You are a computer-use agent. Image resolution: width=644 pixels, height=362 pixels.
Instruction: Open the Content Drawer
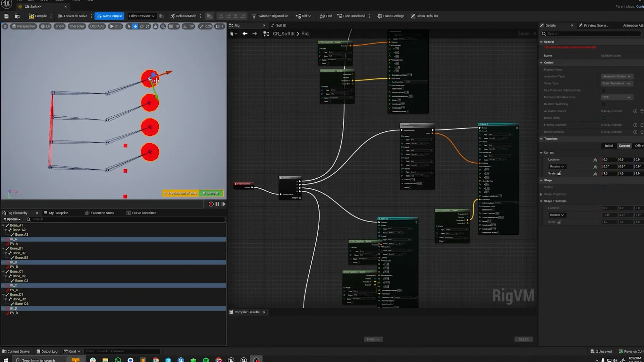(16, 351)
